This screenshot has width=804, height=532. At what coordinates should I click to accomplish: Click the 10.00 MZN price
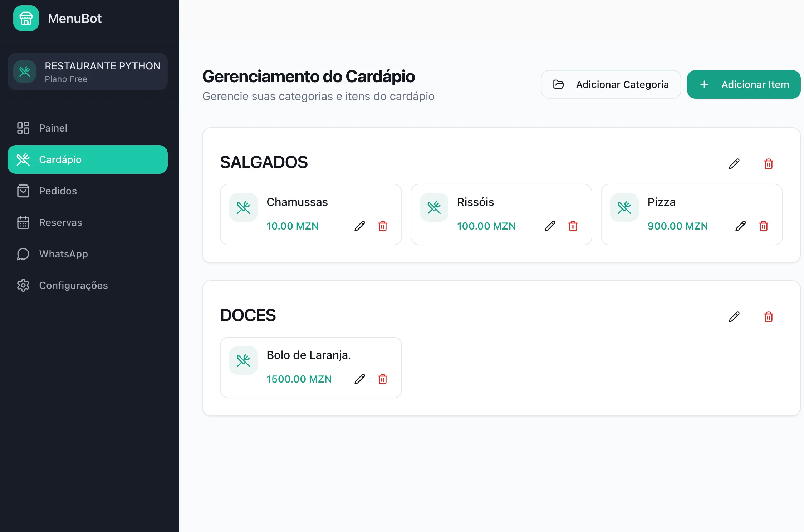[x=293, y=226]
